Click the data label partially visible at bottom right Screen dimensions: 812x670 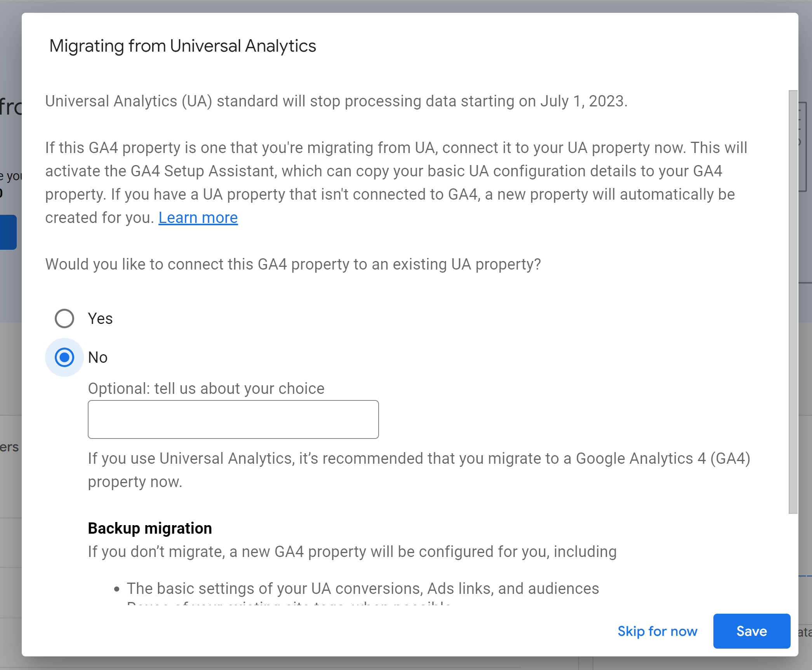click(805, 632)
